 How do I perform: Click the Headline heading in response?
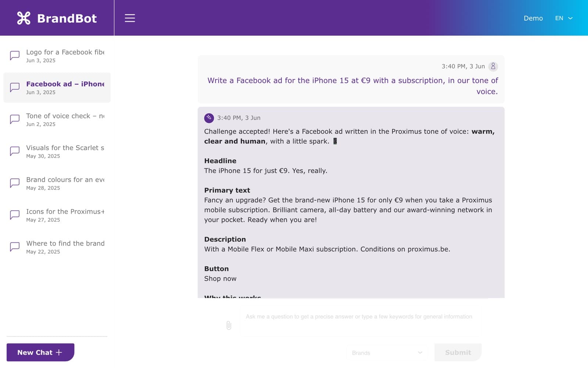220,161
